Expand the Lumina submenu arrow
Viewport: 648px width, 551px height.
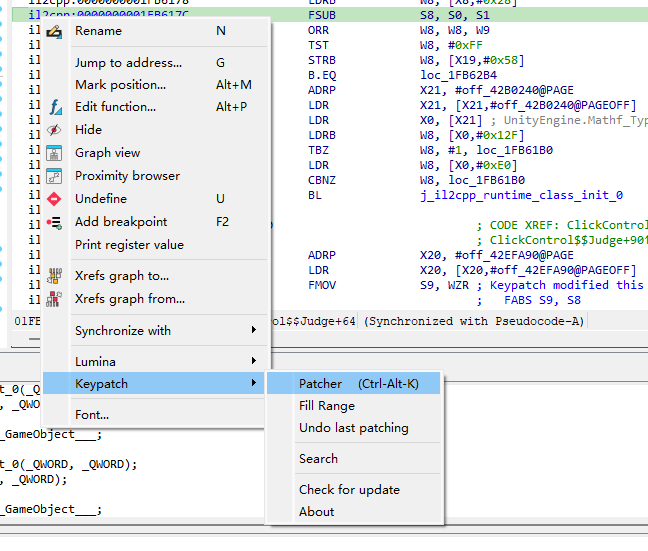point(254,361)
